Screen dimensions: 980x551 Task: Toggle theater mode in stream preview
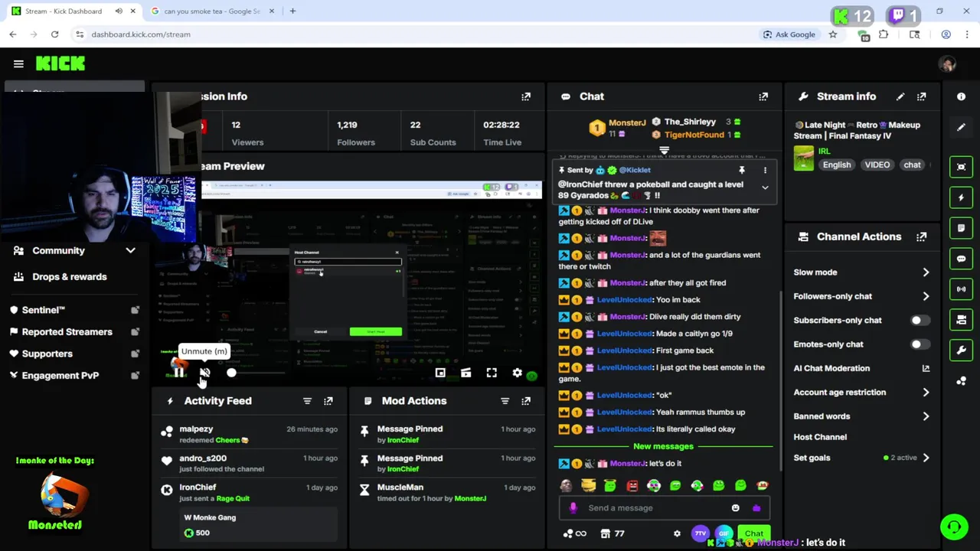pos(465,373)
